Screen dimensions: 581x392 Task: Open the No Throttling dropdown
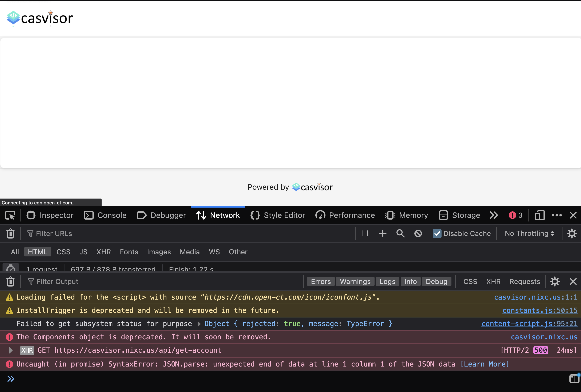pyautogui.click(x=529, y=233)
